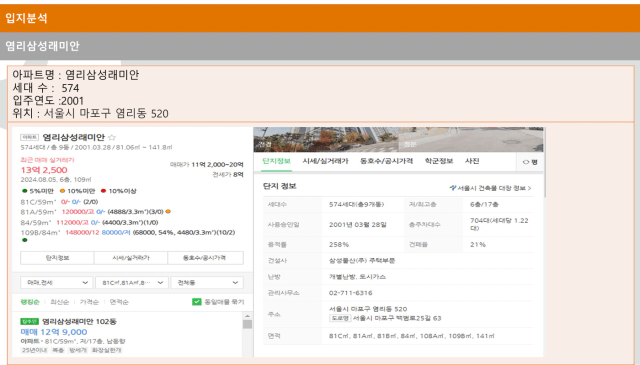Click the 81C/59m price row

click(x=59, y=202)
